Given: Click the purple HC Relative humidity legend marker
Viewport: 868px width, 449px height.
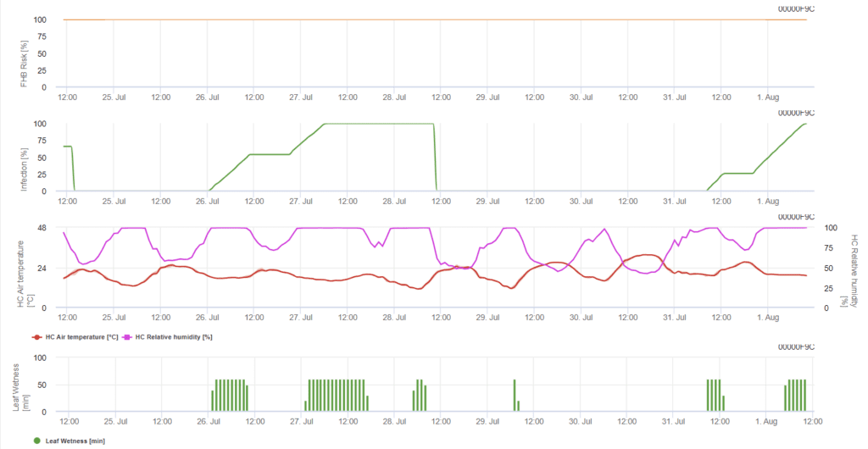Looking at the screenshot, I should pos(128,336).
